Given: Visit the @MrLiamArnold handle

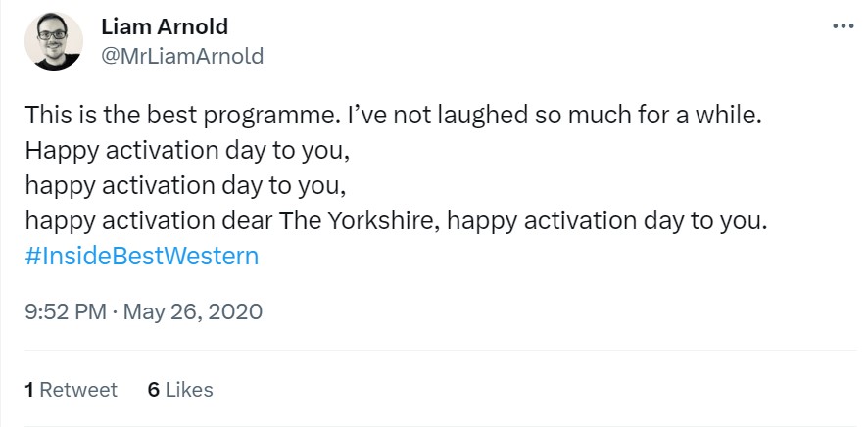Looking at the screenshot, I should [182, 56].
